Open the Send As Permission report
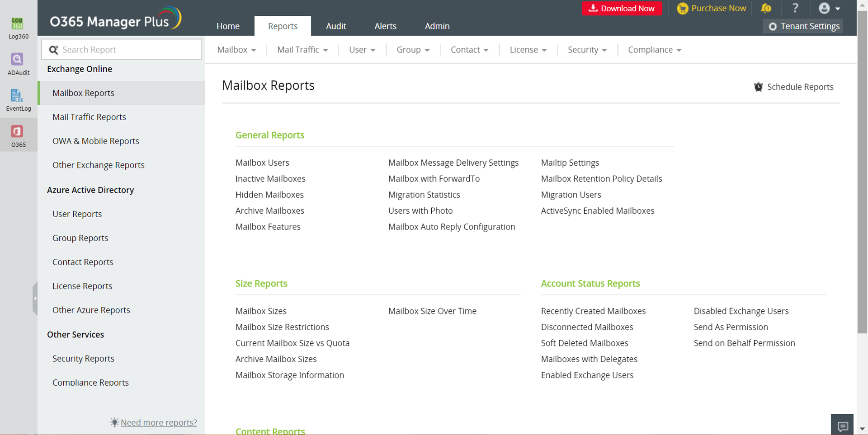 tap(731, 327)
